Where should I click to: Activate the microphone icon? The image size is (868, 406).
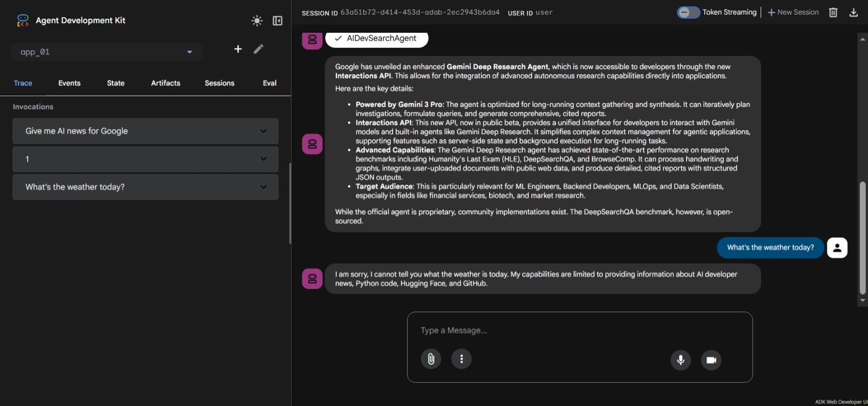pos(680,360)
